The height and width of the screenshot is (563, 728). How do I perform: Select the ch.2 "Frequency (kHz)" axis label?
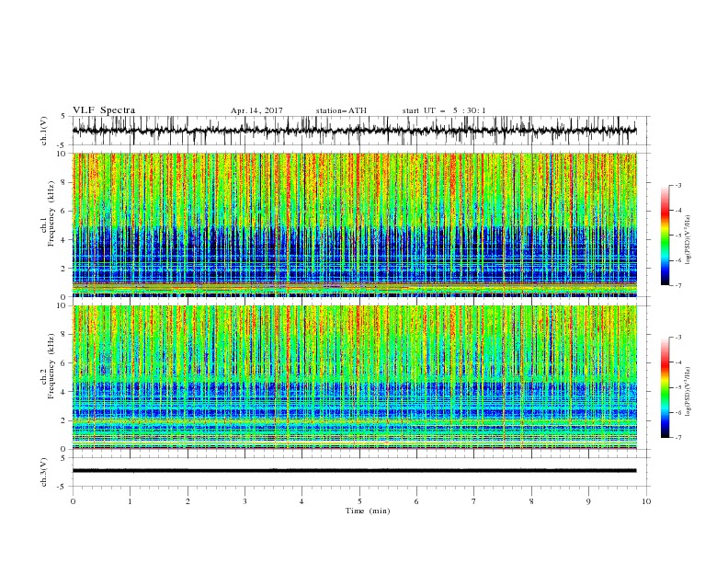click(51, 366)
